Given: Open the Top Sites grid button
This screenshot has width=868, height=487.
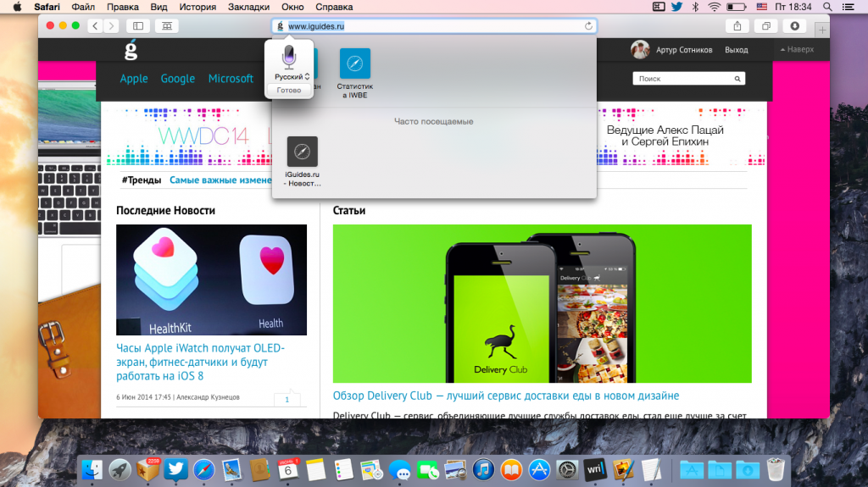Looking at the screenshot, I should point(167,26).
